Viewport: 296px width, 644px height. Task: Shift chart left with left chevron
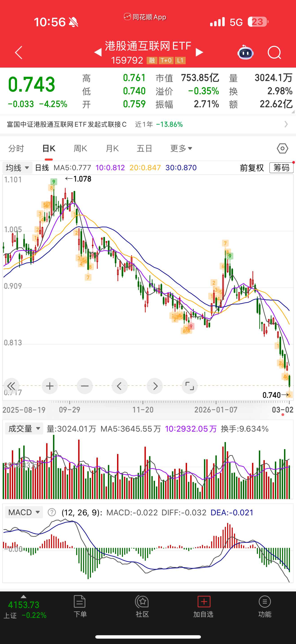pos(120,386)
